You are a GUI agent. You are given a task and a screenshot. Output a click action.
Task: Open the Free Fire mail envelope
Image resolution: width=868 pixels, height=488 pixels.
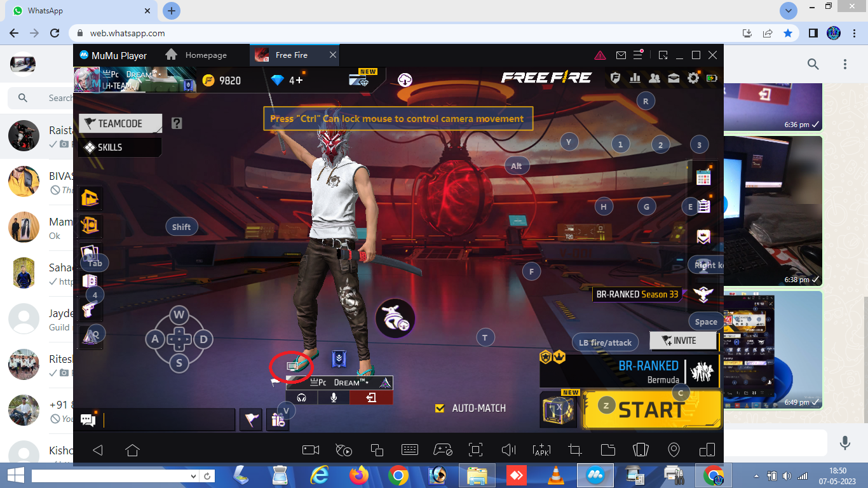pos(674,78)
